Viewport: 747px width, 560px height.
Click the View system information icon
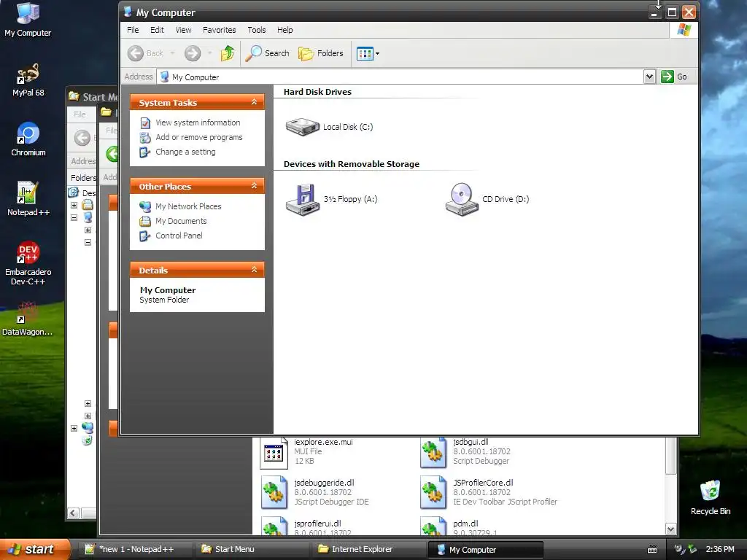[145, 122]
